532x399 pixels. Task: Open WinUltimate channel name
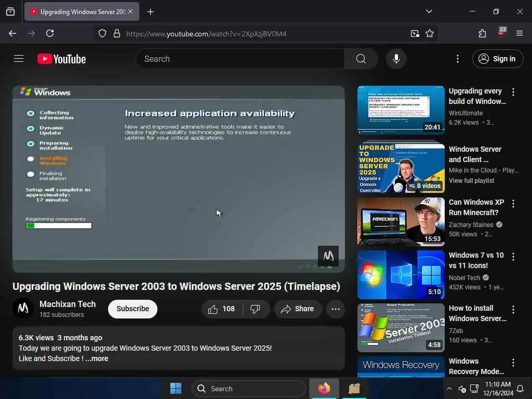[x=465, y=113]
